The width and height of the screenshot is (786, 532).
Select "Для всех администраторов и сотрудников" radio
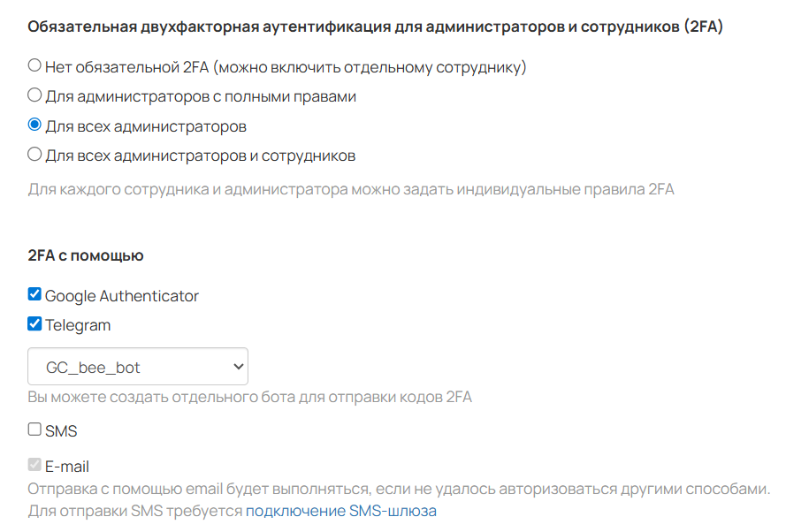pyautogui.click(x=34, y=155)
